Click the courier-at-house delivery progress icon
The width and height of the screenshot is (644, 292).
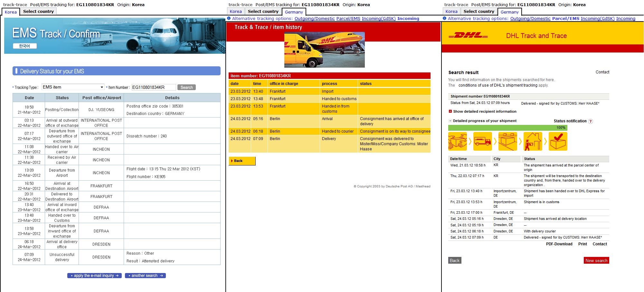pos(533,141)
